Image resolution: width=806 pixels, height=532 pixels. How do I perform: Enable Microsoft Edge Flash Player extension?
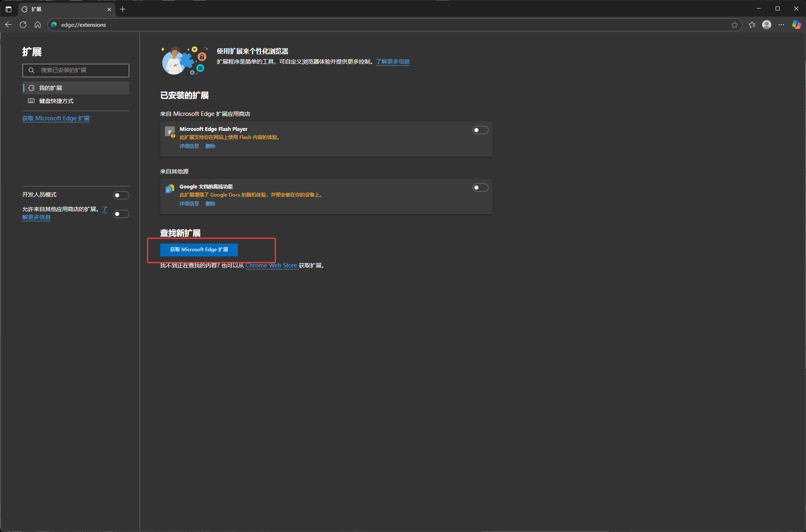480,130
